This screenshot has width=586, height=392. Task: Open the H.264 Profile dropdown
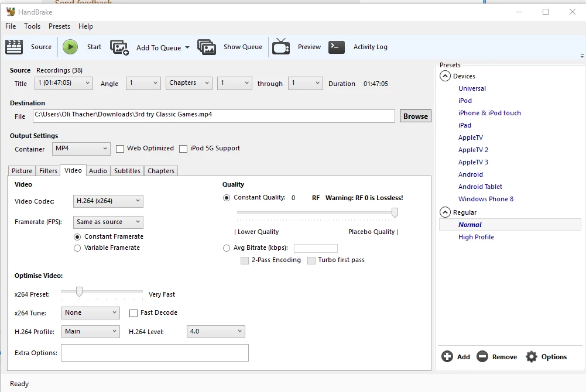click(x=90, y=331)
